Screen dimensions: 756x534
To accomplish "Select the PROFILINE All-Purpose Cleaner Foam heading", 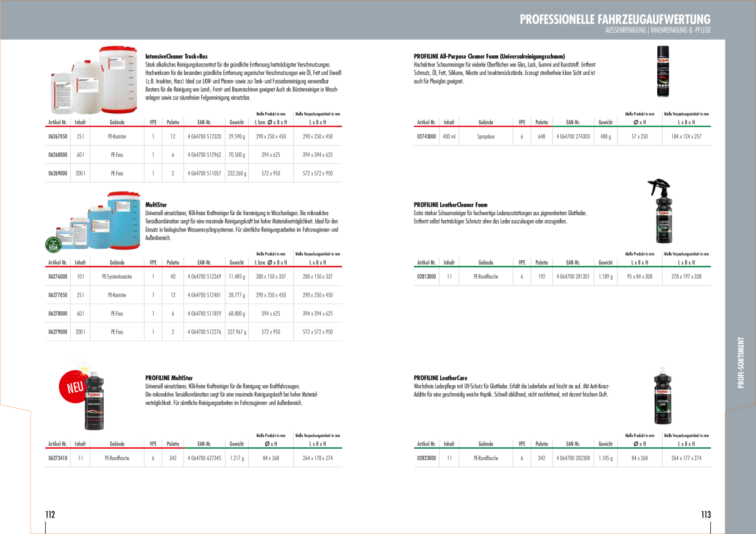I will coord(489,56).
